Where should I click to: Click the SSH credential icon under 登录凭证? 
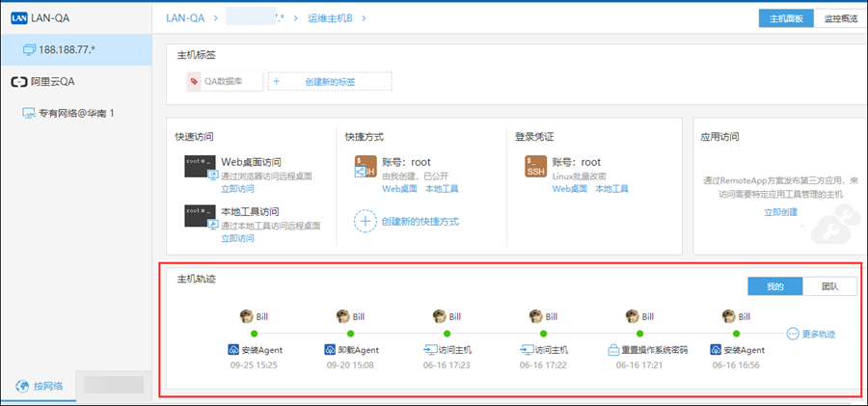point(535,167)
